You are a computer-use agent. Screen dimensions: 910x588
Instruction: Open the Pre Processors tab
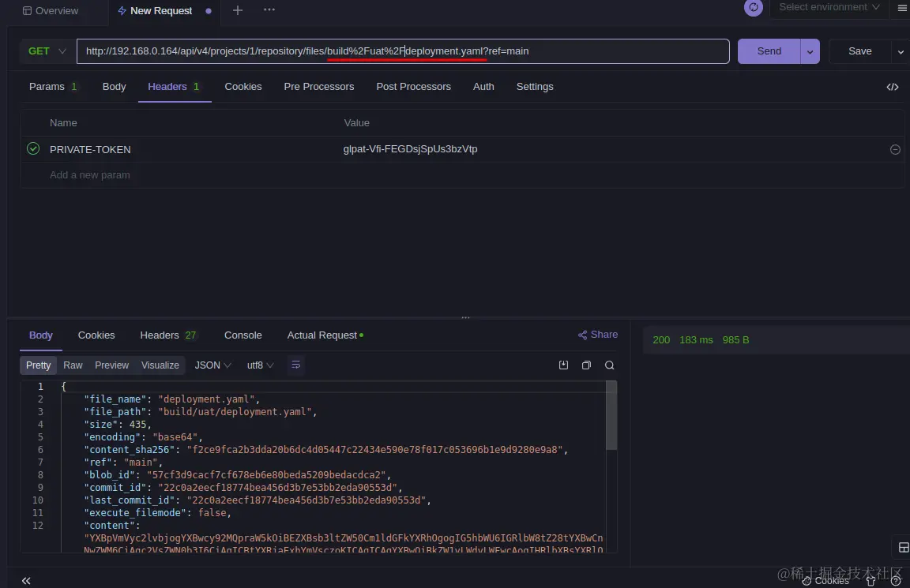point(319,86)
